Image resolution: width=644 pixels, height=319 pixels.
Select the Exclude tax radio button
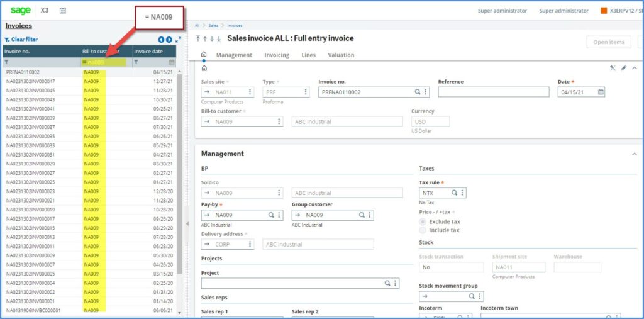[x=423, y=221]
